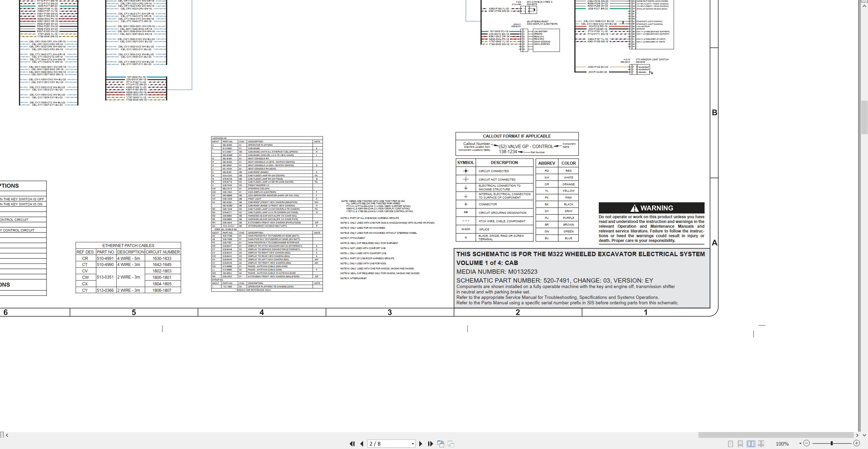Click 'CIRCUIT NUMBER' column header
The image size is (868, 449).
[x=163, y=252]
